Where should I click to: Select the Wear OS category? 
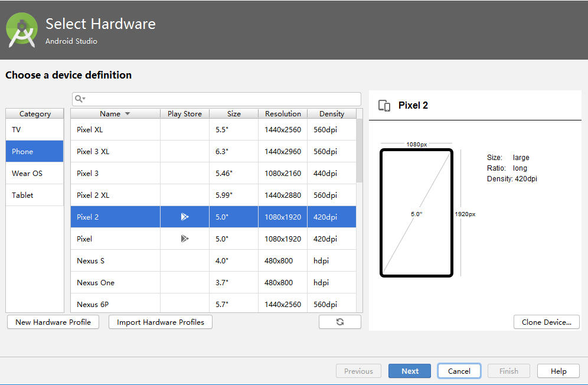point(34,173)
